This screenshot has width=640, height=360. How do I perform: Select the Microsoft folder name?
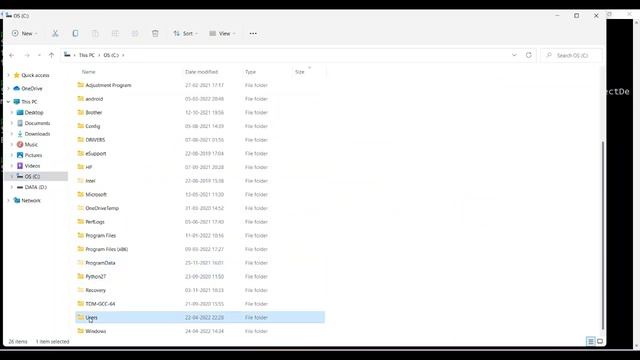coord(96,194)
